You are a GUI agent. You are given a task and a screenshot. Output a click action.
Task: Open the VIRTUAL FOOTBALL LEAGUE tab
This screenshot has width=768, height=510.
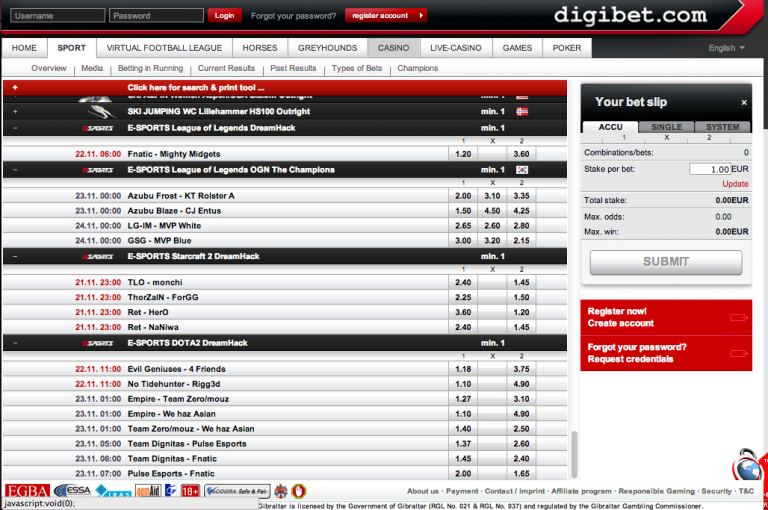[x=164, y=48]
